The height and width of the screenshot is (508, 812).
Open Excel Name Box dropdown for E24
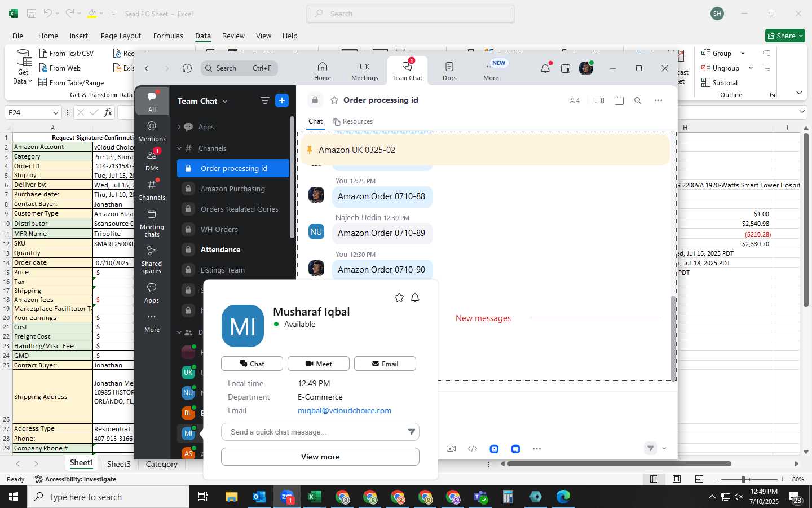(x=55, y=112)
